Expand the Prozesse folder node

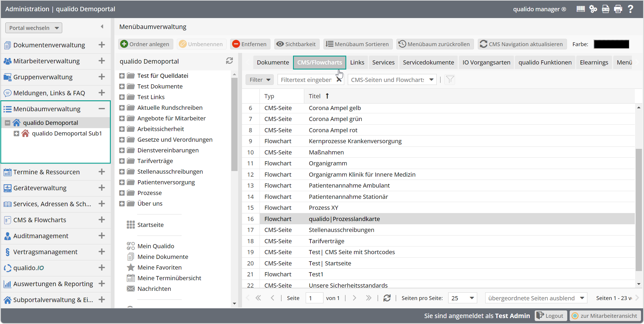[x=122, y=193]
